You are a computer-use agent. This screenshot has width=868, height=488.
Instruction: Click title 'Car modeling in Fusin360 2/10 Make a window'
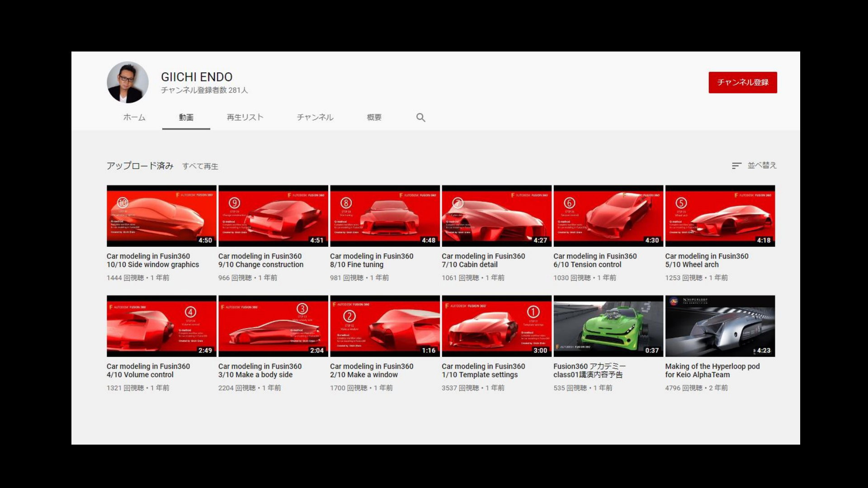[372, 371]
